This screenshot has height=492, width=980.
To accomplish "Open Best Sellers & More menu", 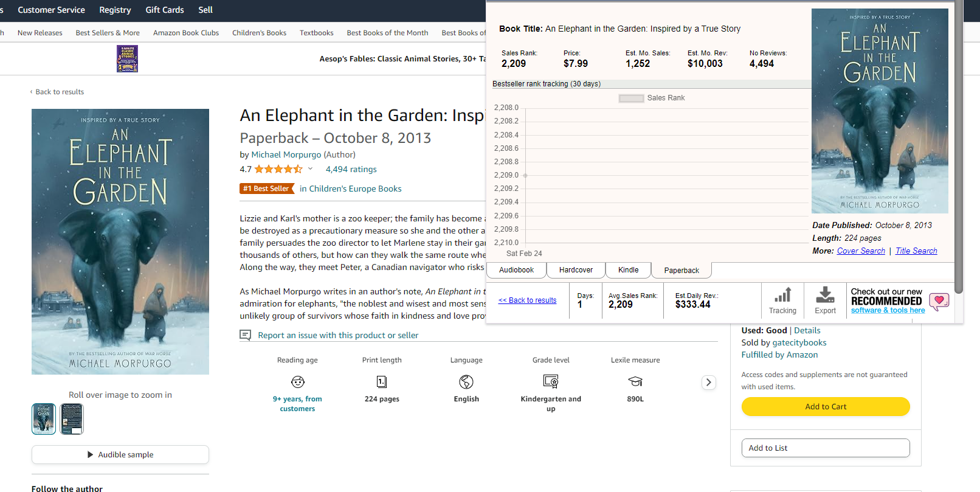I will [x=108, y=33].
